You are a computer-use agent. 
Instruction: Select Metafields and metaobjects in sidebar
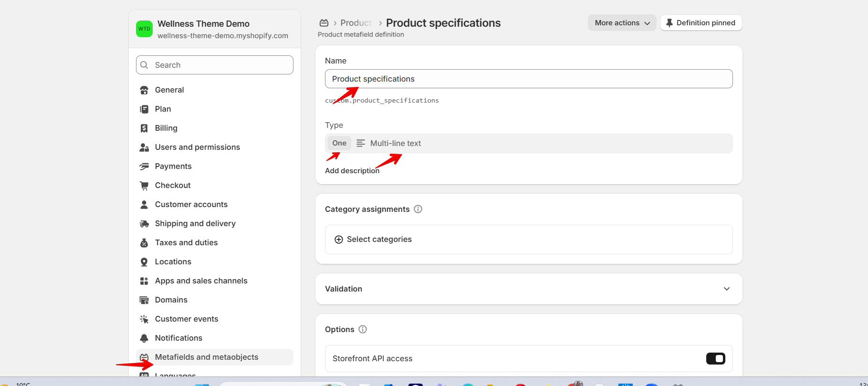(x=206, y=357)
